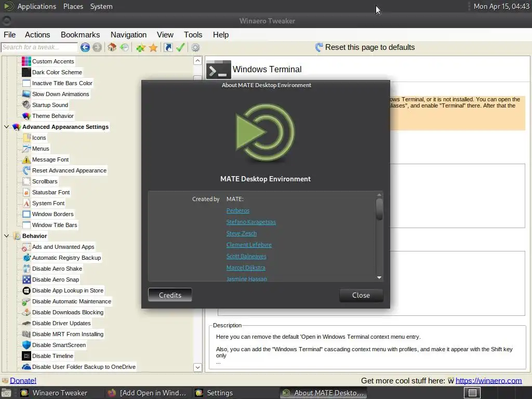Click the Credits button
Viewport: 532px width, 399px height.
point(170,295)
